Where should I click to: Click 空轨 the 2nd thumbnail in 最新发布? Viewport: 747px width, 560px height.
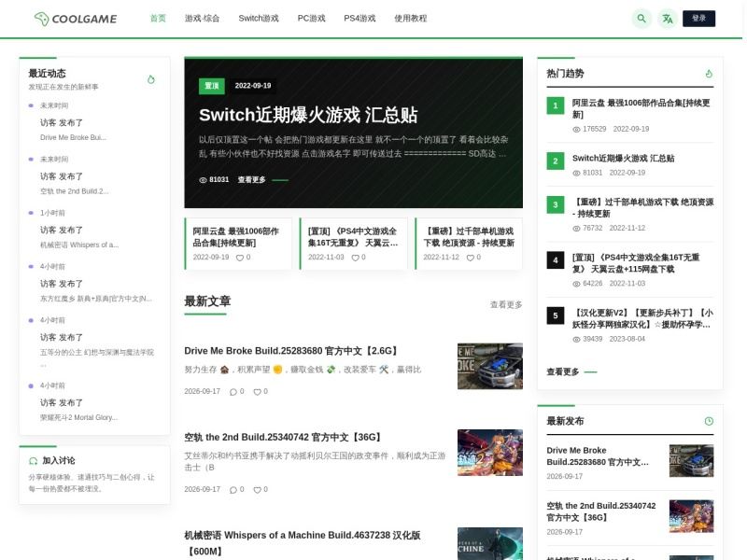(x=691, y=516)
